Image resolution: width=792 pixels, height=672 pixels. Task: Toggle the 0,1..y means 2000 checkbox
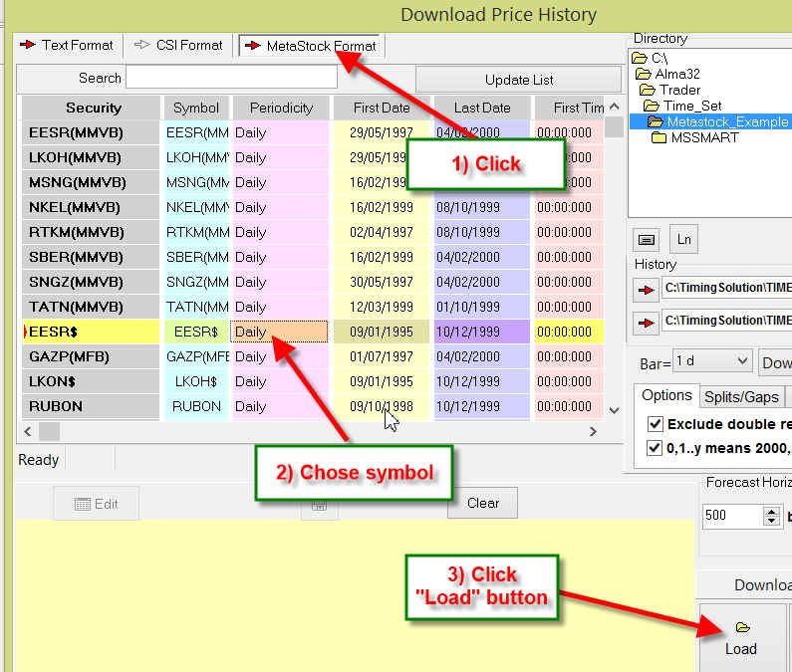coord(655,448)
